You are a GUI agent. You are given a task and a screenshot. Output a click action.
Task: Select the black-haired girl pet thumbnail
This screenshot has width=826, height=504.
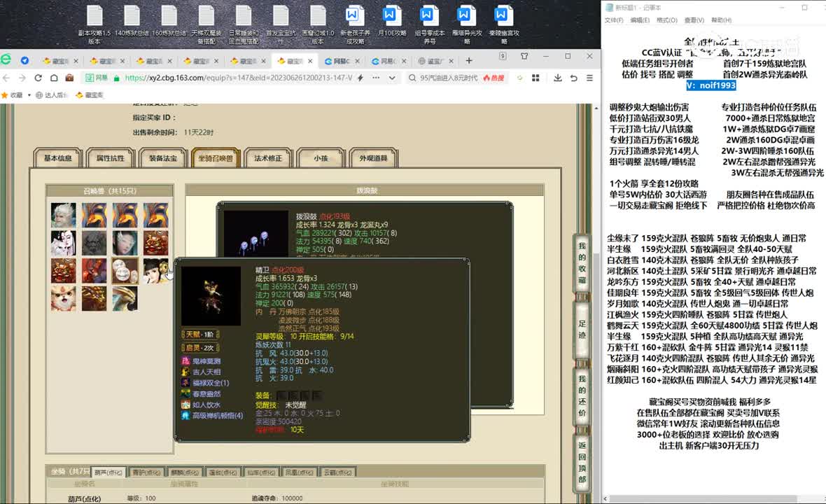[x=155, y=271]
